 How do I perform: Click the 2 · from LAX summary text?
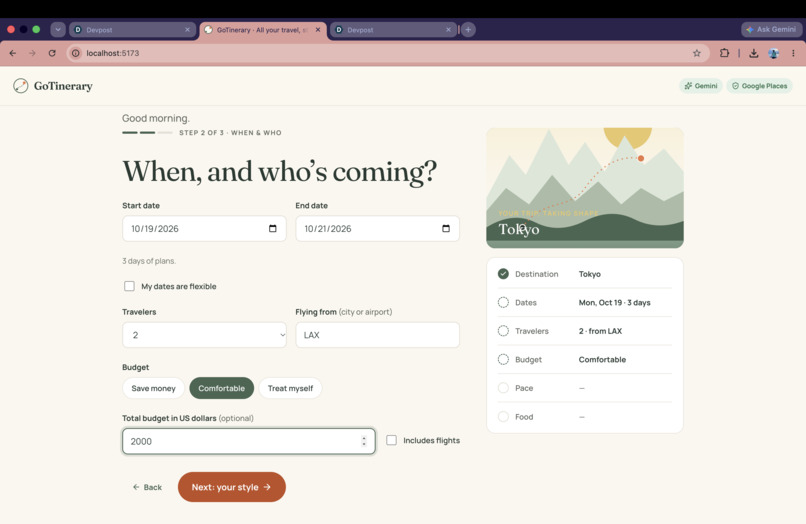[x=600, y=331]
